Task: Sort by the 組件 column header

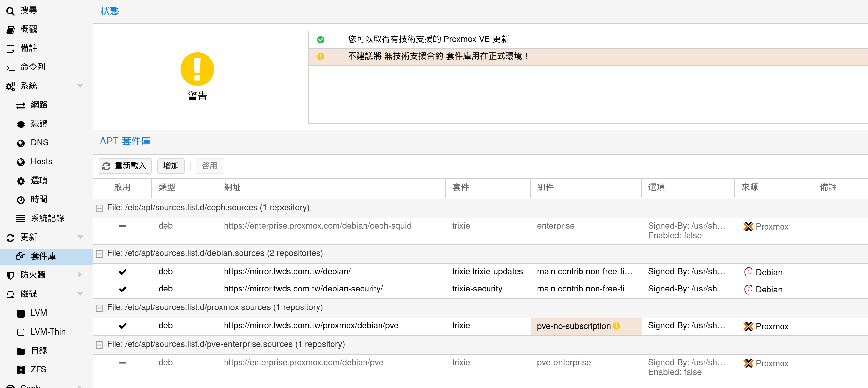Action: pyautogui.click(x=585, y=187)
